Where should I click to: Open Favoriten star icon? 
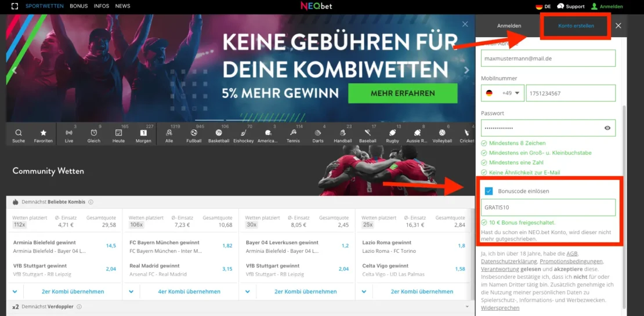[43, 133]
